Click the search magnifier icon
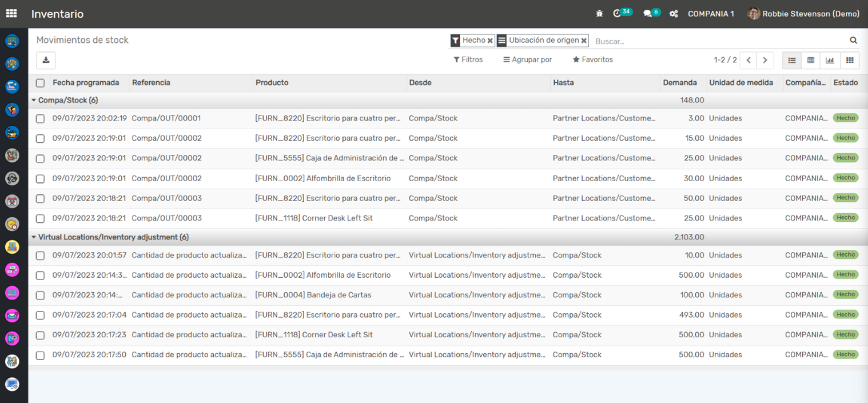This screenshot has height=403, width=868. coord(853,41)
